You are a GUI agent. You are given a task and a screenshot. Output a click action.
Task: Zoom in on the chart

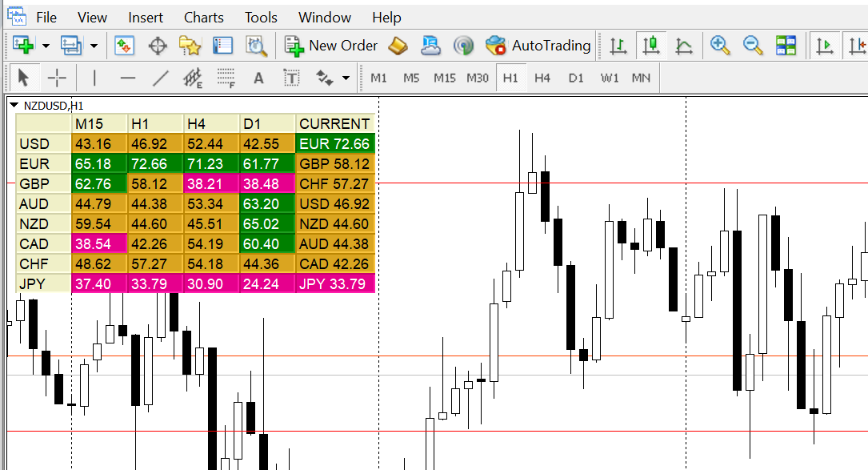(720, 46)
